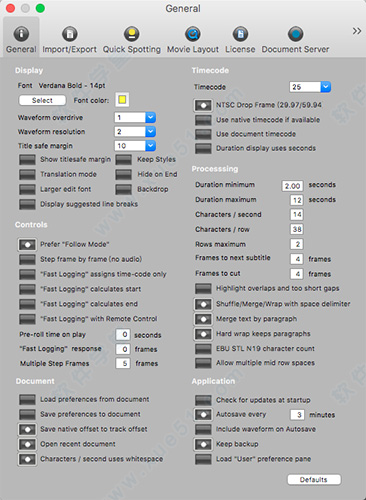The height and width of the screenshot is (500, 366).
Task: Turn off the Keep backup toggle
Action: pyautogui.click(x=203, y=444)
